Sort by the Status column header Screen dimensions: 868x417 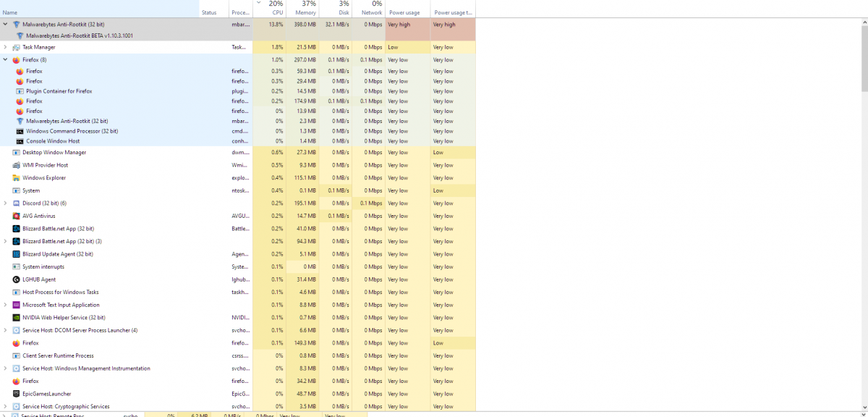pyautogui.click(x=215, y=9)
